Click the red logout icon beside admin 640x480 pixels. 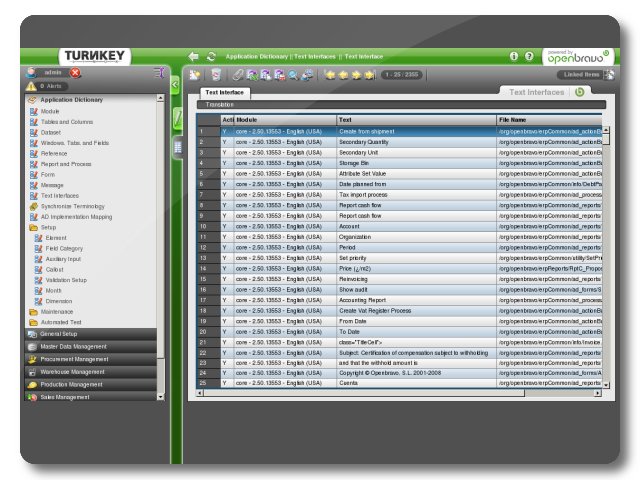click(76, 73)
